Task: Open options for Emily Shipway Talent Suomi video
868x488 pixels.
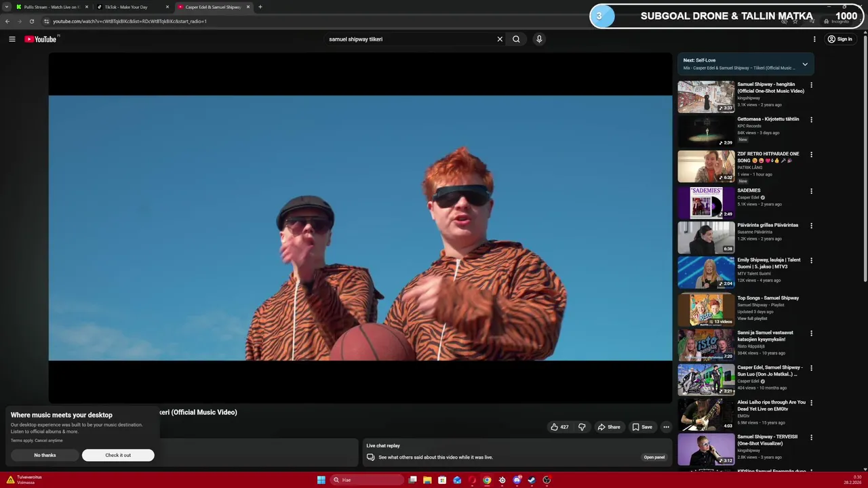Action: coord(811,260)
